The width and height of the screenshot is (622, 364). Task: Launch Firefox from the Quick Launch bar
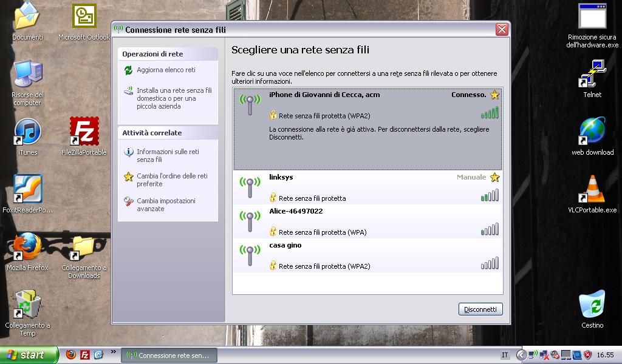(71, 355)
